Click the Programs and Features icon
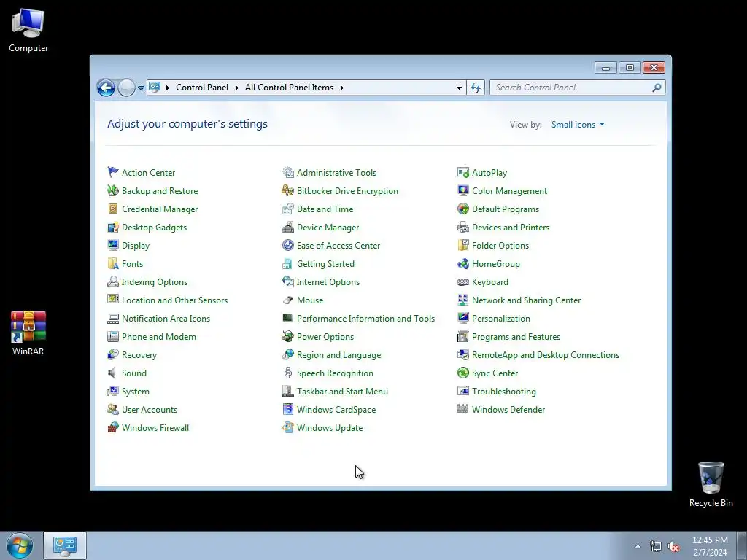Image resolution: width=747 pixels, height=560 pixels. [463, 337]
